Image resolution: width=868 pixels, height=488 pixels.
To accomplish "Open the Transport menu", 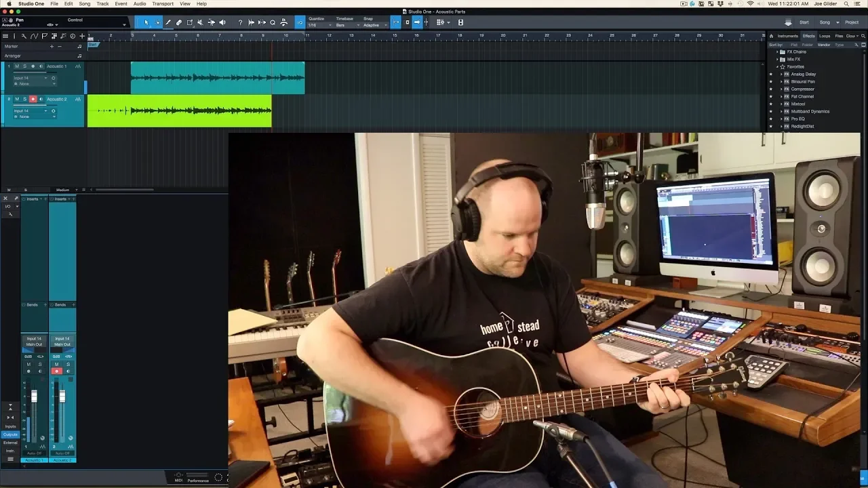I will 163,3.
